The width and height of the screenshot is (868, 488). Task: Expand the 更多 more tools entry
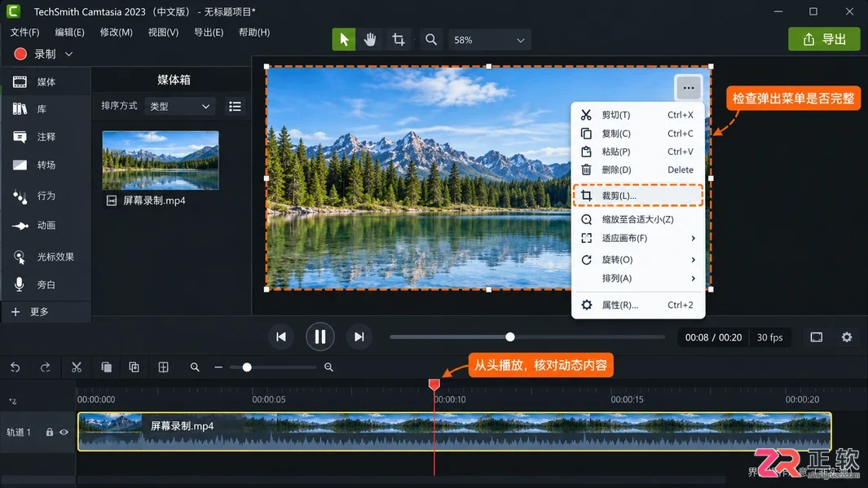46,312
